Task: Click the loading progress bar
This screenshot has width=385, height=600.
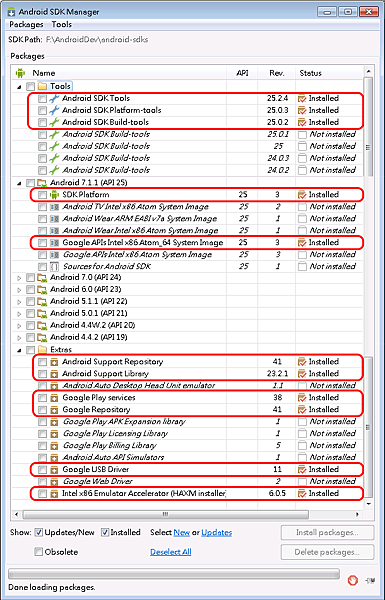Action: [174, 574]
